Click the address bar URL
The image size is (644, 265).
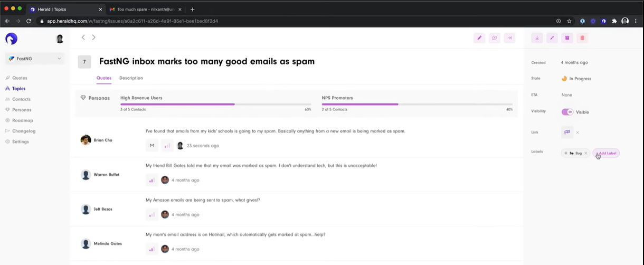[x=132, y=21]
